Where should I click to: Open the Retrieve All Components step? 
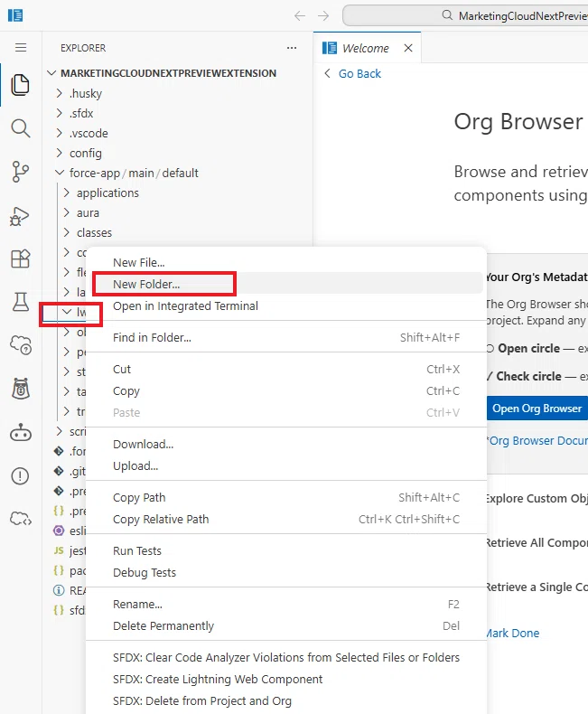(x=537, y=543)
